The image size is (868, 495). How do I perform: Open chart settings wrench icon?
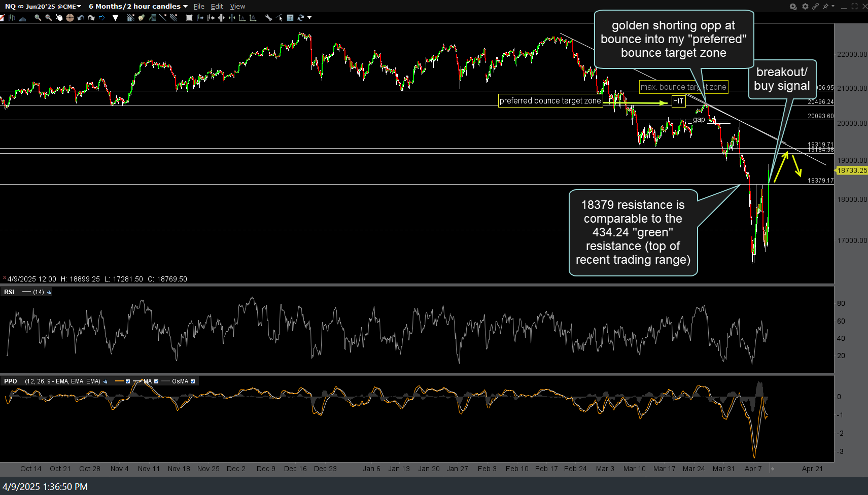pos(268,18)
